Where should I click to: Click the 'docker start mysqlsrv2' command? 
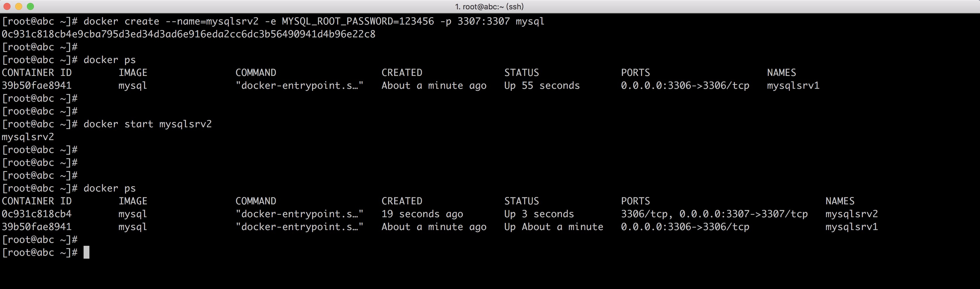(x=148, y=124)
